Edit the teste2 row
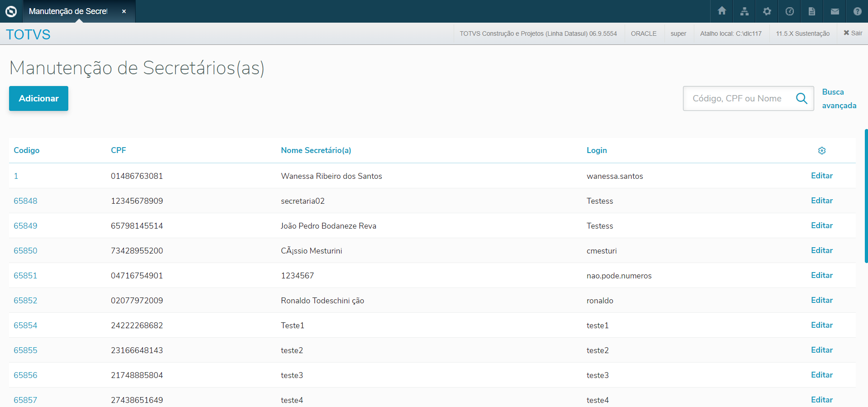868x407 pixels. tap(822, 350)
